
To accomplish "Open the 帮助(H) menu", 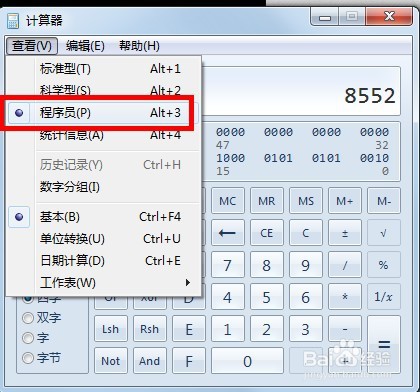I will tap(139, 46).
